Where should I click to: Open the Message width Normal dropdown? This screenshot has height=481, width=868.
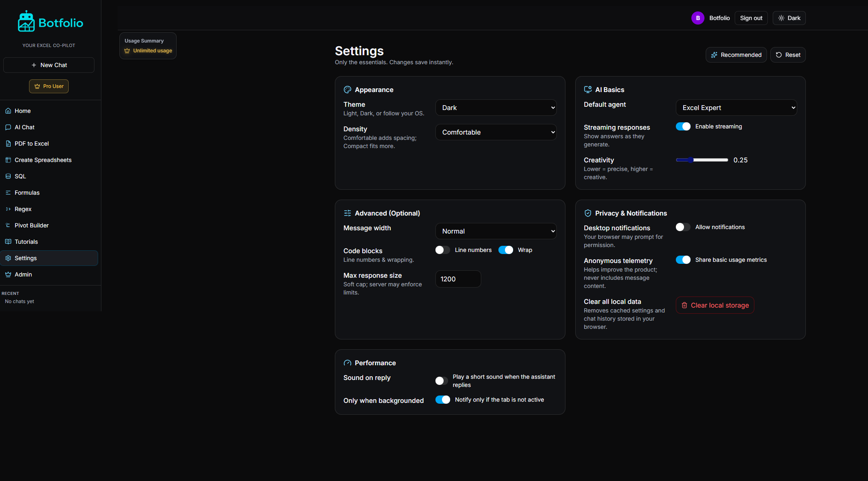tap(496, 231)
